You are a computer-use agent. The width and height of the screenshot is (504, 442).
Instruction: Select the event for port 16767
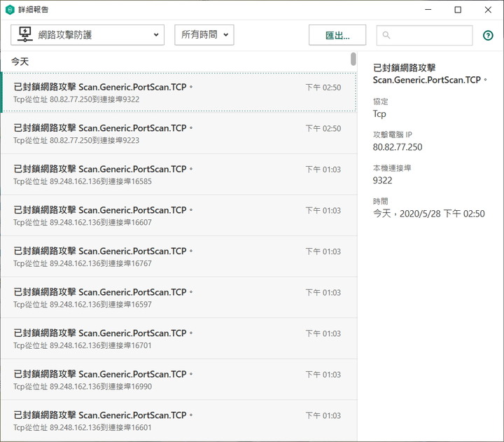(x=178, y=256)
